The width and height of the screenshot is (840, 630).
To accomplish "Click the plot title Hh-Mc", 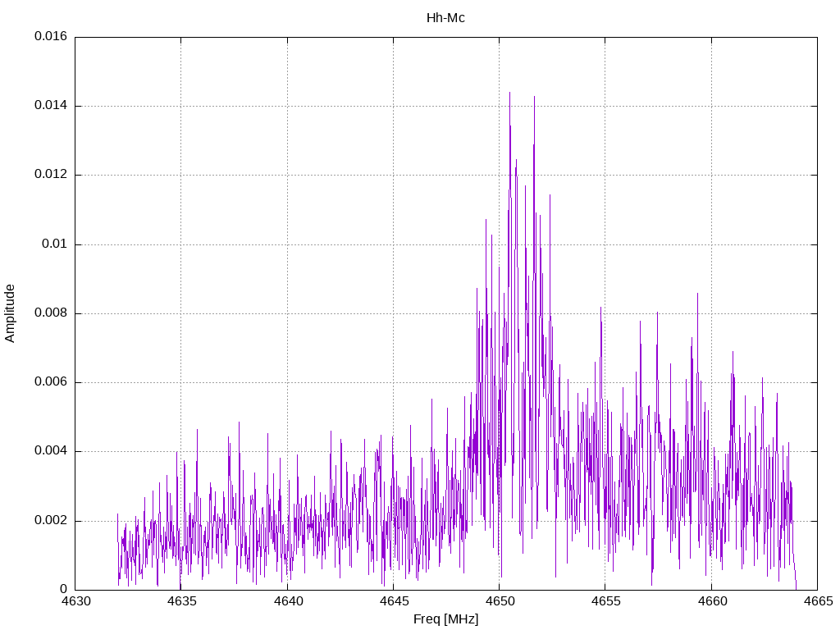I will point(445,18).
